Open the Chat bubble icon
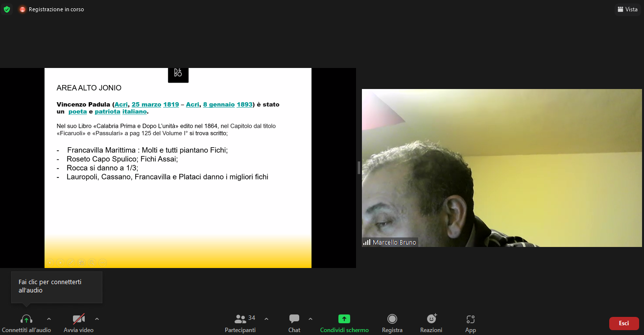The width and height of the screenshot is (644, 335). (x=294, y=319)
